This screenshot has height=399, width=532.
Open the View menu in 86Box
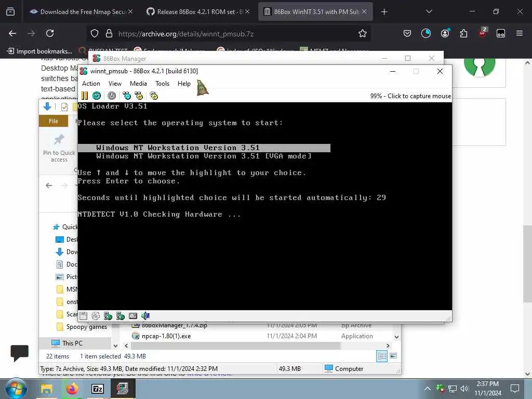pos(115,84)
